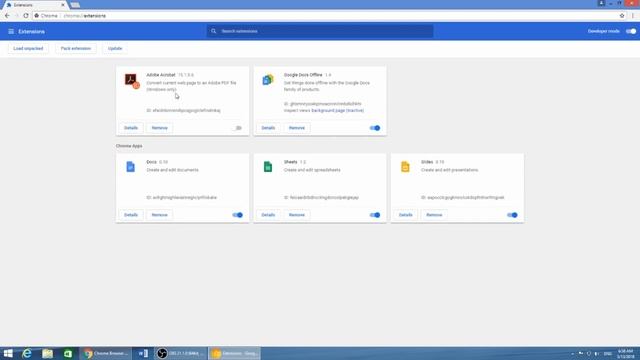640x360 pixels.
Task: Open Details for Adobe Acrobat
Action: pyautogui.click(x=131, y=128)
